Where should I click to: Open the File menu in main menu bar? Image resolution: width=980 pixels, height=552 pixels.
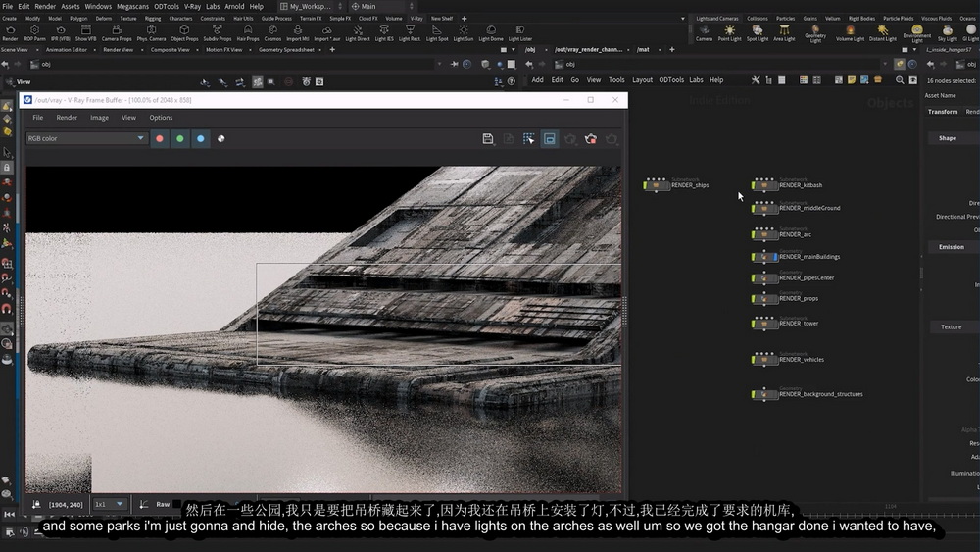click(8, 6)
